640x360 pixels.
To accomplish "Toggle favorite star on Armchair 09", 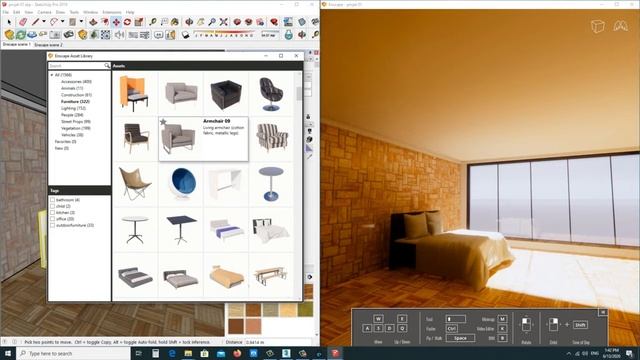I will tap(163, 122).
